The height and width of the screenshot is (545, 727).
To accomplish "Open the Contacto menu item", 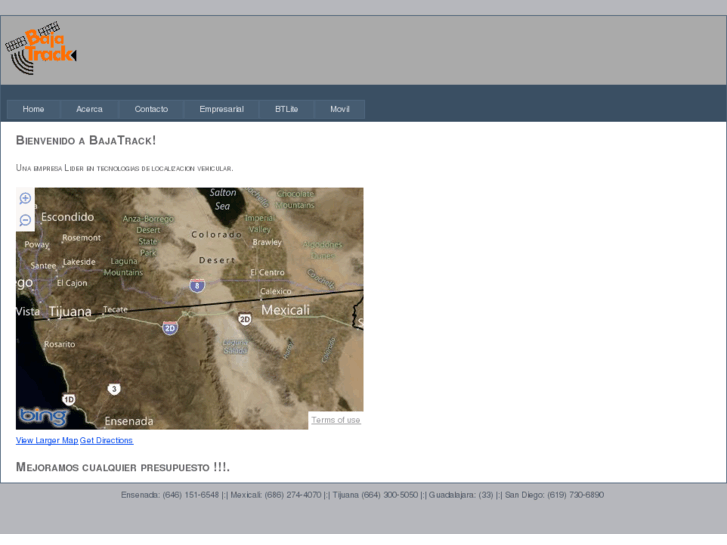I will [151, 109].
